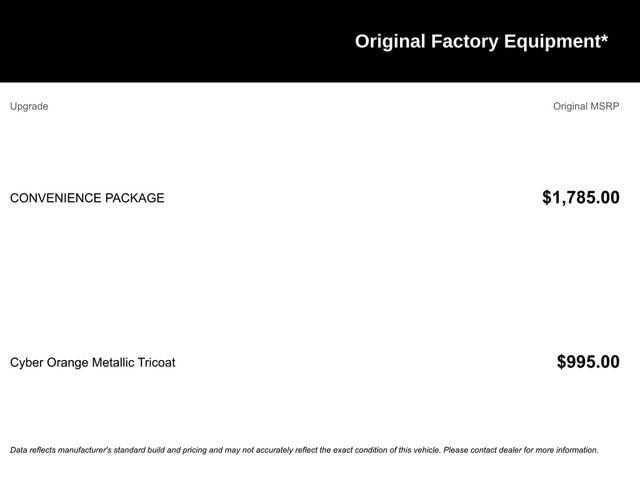Click the word "Original" in the banner heading

390,41
